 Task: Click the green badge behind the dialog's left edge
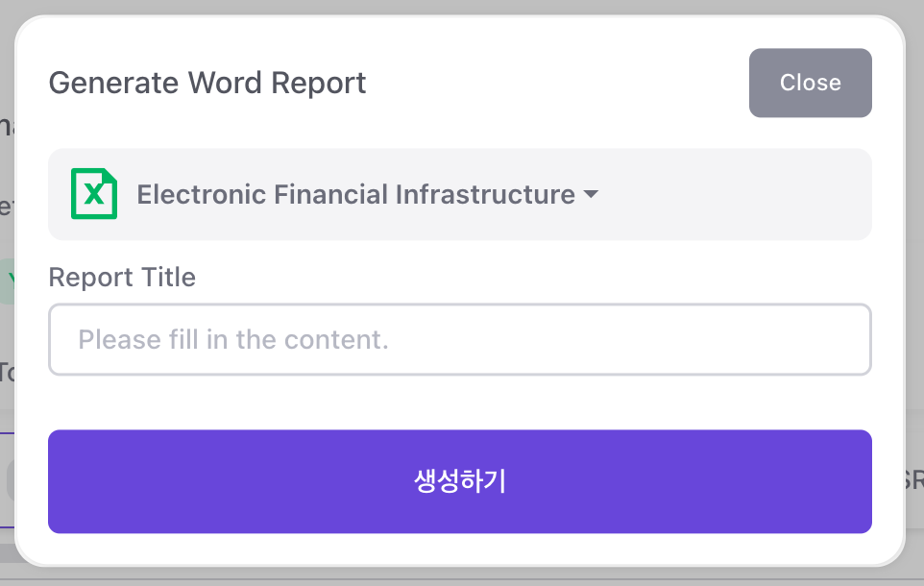[8, 281]
